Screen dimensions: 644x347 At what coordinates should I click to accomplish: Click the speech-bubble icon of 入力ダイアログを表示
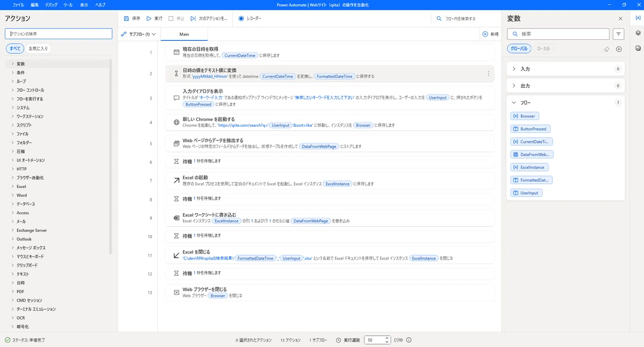(x=176, y=98)
